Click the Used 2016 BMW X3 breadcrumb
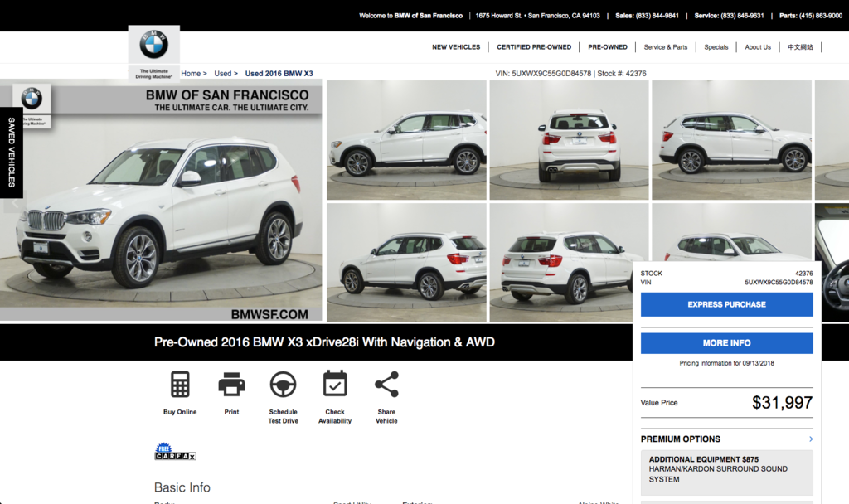 (279, 74)
